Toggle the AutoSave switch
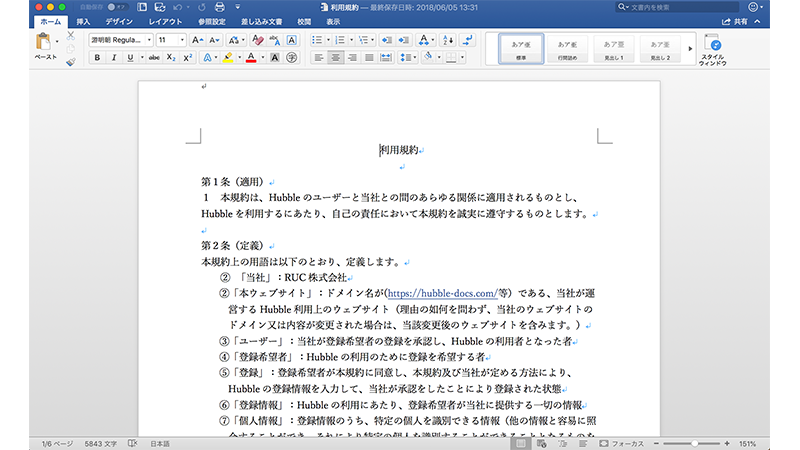The image size is (800, 450). click(x=117, y=7)
